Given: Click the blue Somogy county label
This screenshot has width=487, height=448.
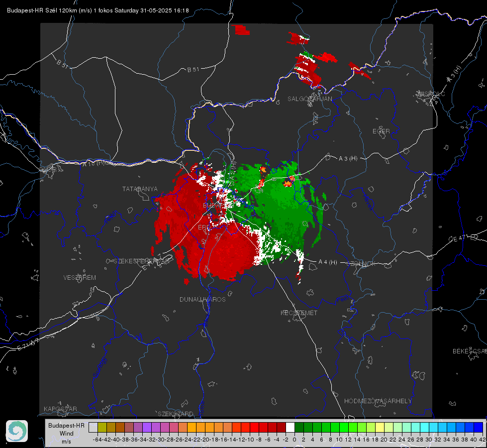Looking at the screenshot, I should pos(99,367).
